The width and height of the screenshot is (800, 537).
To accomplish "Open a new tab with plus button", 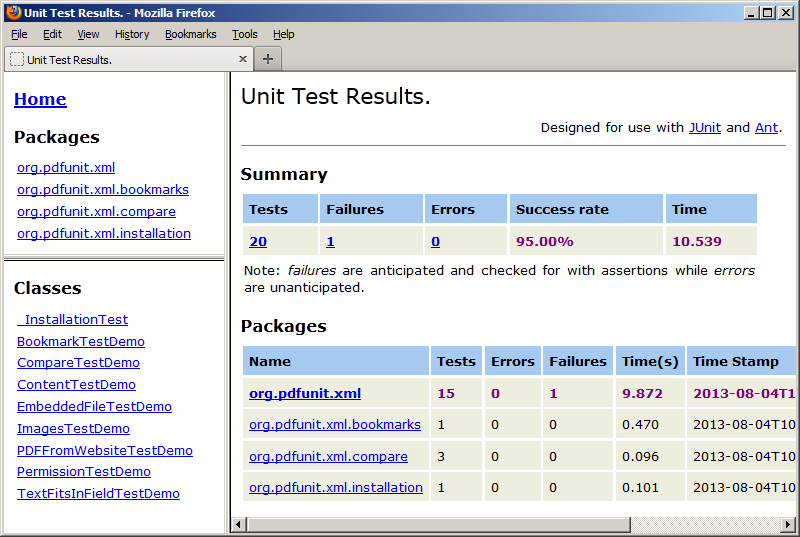I will [267, 59].
